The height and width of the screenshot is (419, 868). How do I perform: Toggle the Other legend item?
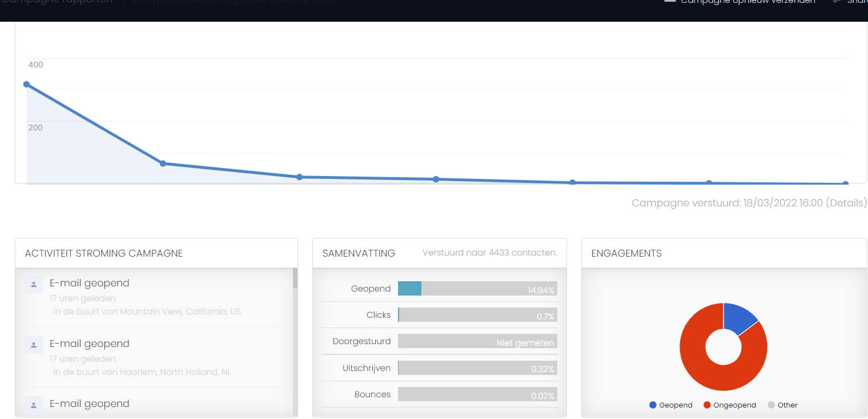(x=782, y=405)
